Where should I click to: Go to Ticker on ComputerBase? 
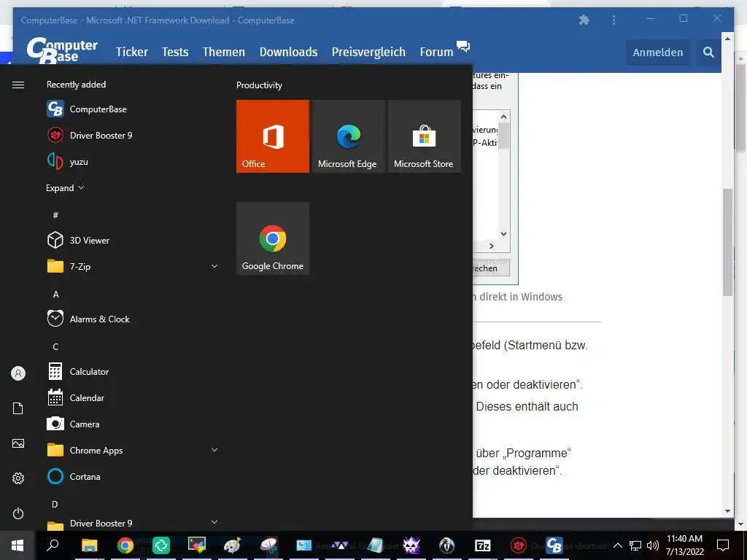coord(132,52)
